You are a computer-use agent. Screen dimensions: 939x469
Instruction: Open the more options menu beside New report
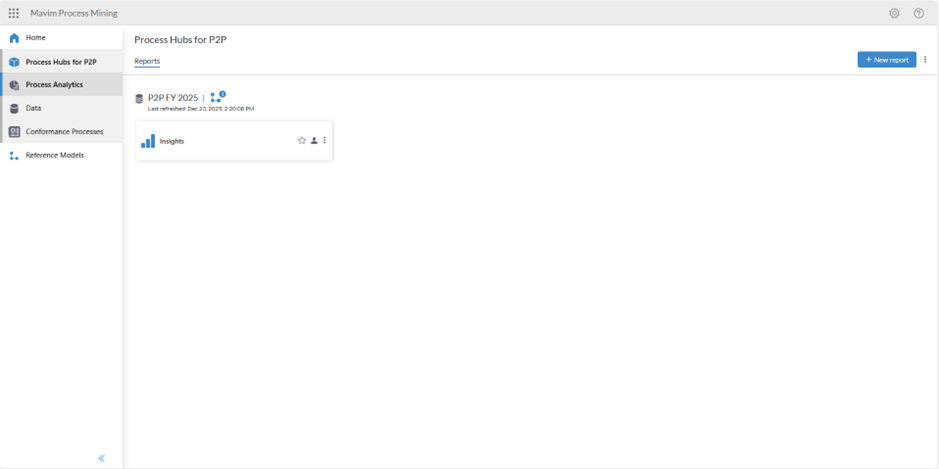click(926, 60)
